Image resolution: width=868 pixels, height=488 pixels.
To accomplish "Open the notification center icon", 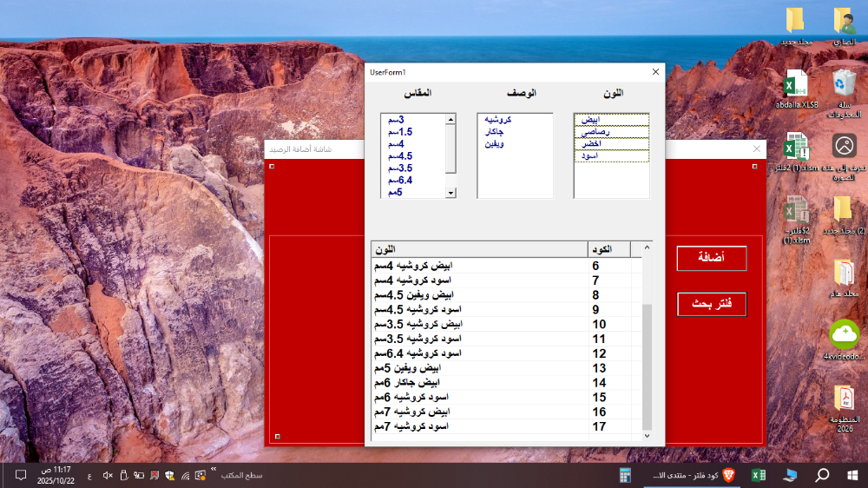I will [20, 475].
